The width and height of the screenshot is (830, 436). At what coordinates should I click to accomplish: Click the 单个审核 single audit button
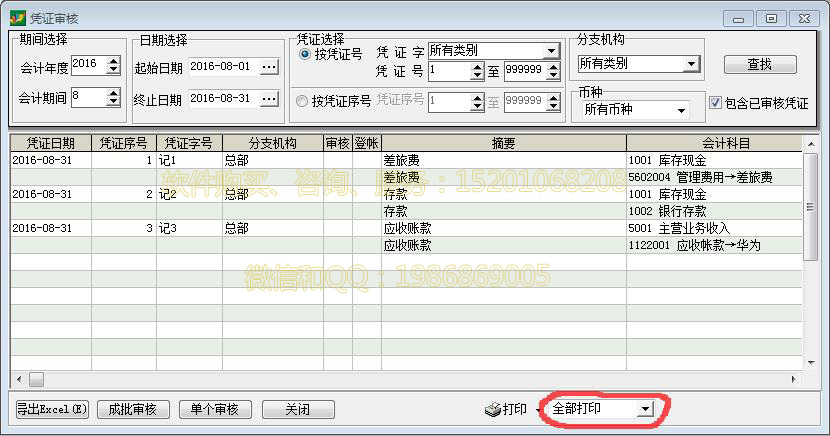(x=215, y=409)
